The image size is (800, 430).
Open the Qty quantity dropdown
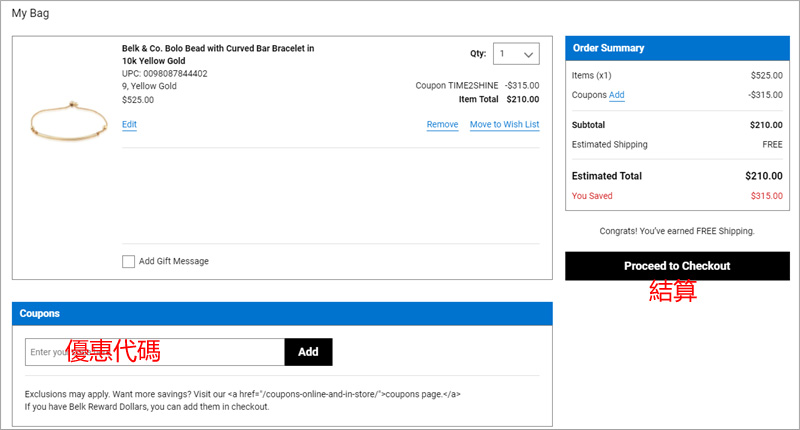pyautogui.click(x=516, y=54)
